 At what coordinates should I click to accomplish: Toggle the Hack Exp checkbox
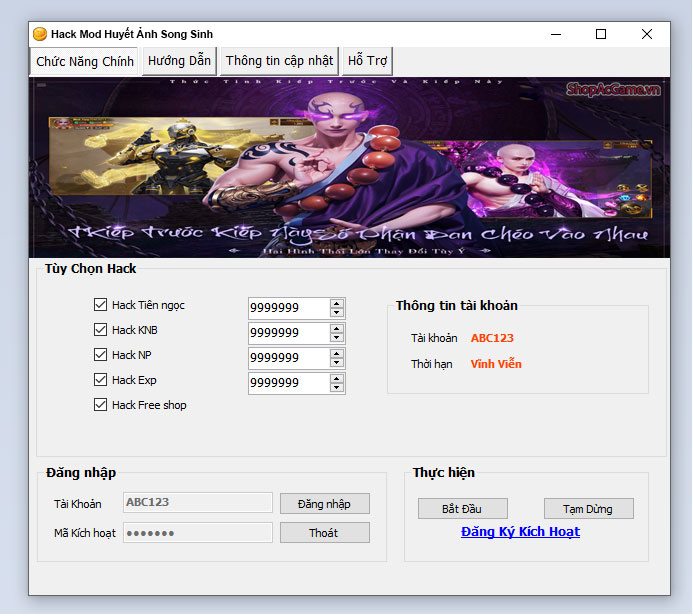click(100, 380)
